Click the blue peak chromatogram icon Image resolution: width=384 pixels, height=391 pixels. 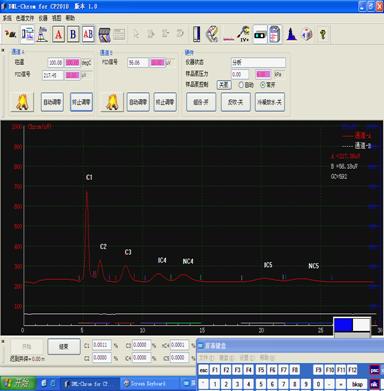[x=291, y=34]
